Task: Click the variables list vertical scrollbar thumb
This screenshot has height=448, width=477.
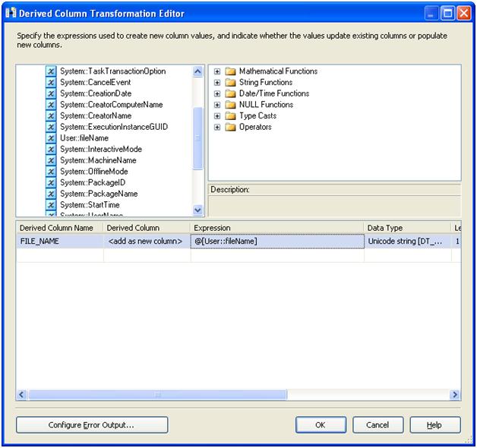Action: click(197, 138)
